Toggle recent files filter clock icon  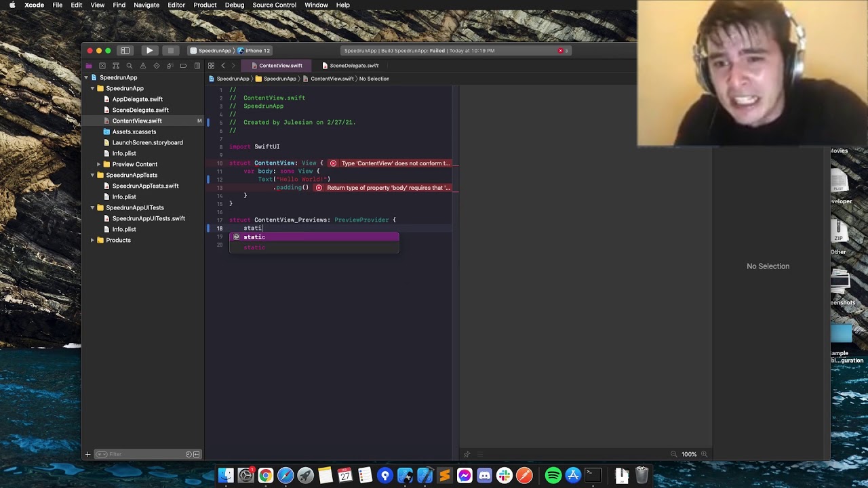pyautogui.click(x=189, y=454)
